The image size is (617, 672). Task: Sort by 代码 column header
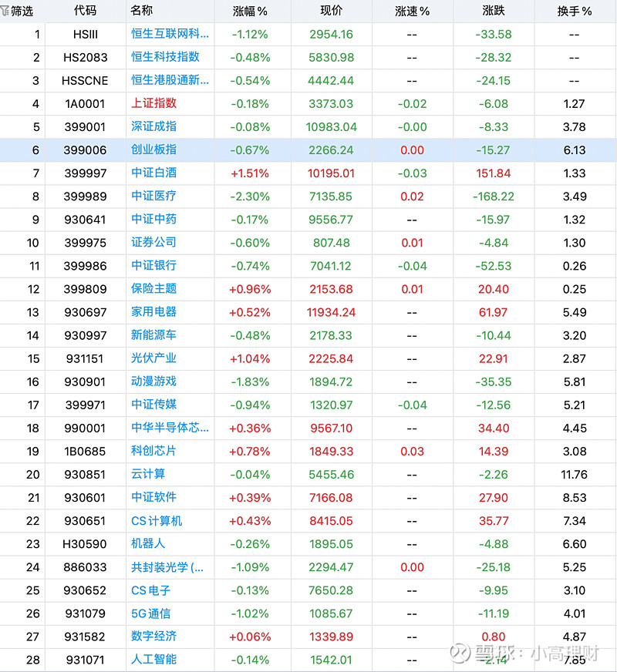tap(85, 11)
